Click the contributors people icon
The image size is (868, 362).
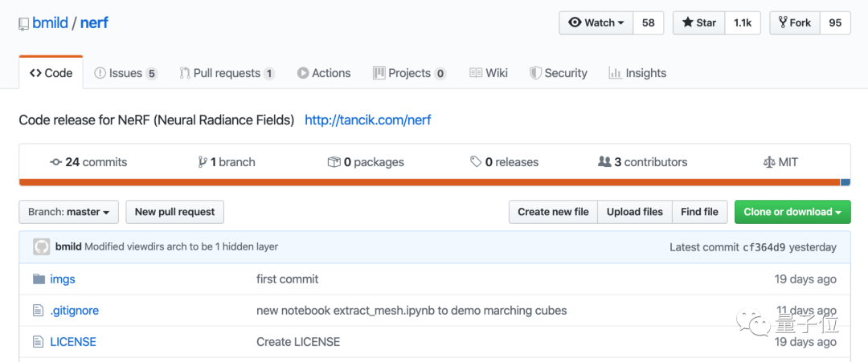tap(604, 162)
